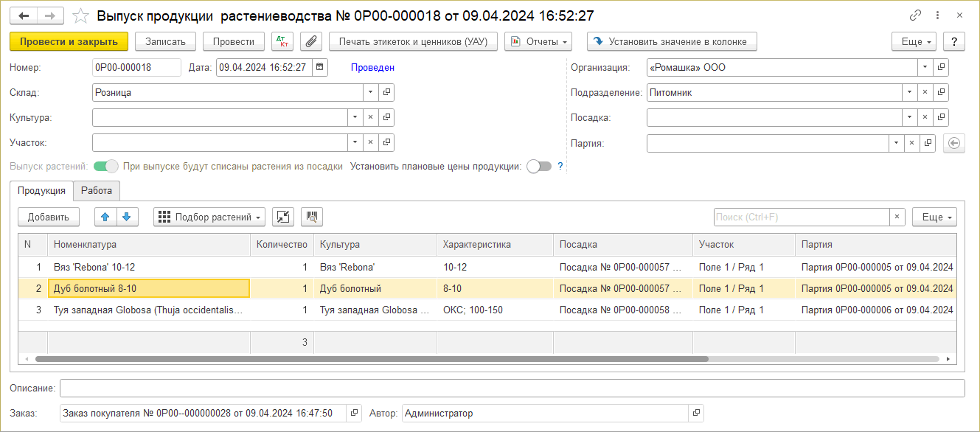The height and width of the screenshot is (432, 980).
Task: Copy link to document icon
Action: coord(916,15)
